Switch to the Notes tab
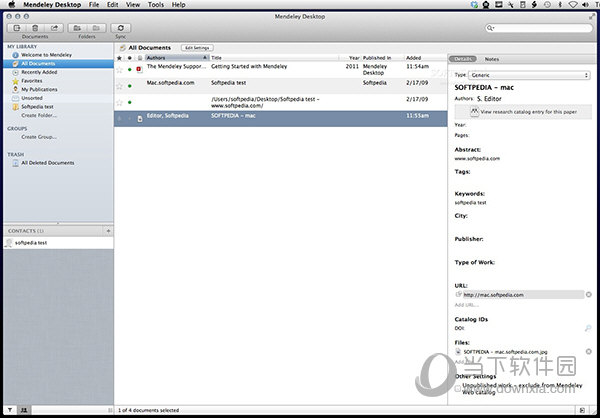Screen dimensions: 600x418 [492, 59]
